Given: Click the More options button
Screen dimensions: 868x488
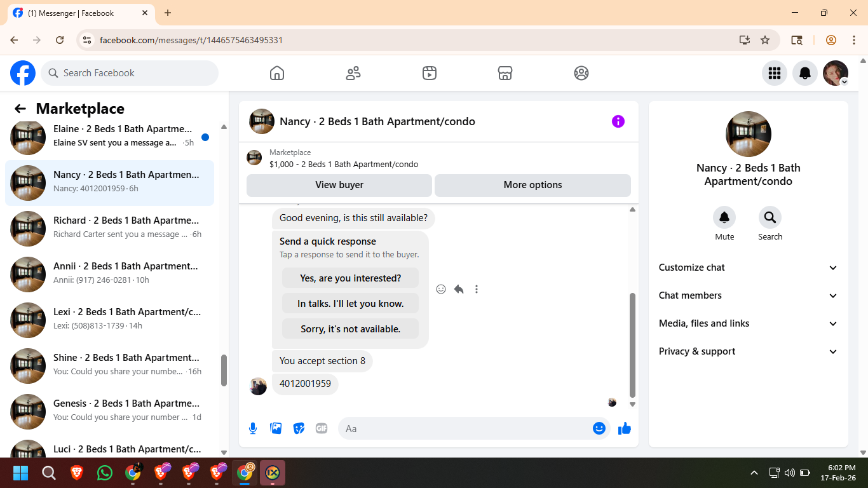Looking at the screenshot, I should coord(532,185).
